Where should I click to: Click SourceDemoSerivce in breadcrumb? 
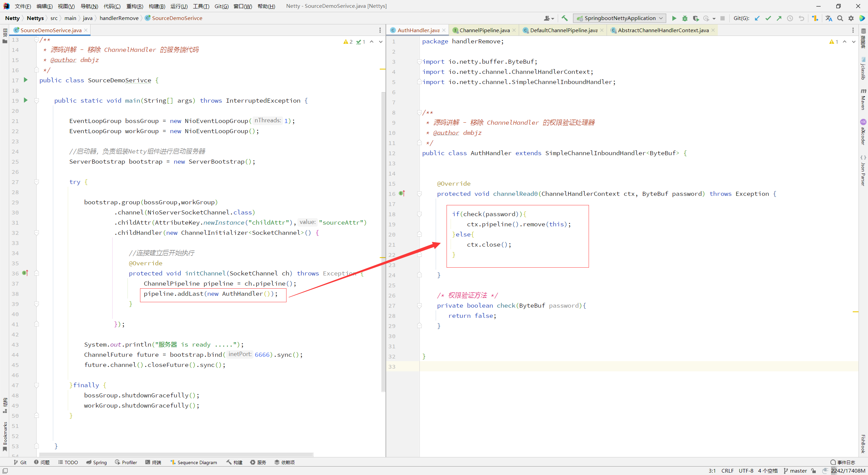tap(177, 18)
